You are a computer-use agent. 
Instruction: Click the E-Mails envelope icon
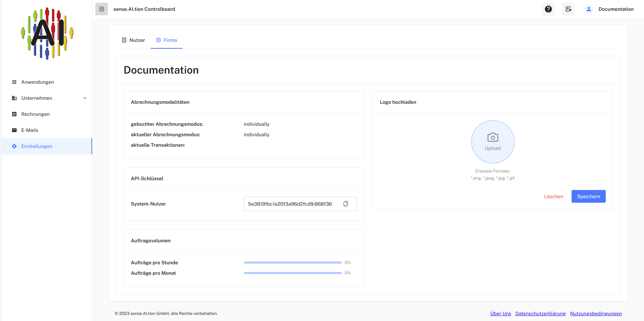point(14,130)
